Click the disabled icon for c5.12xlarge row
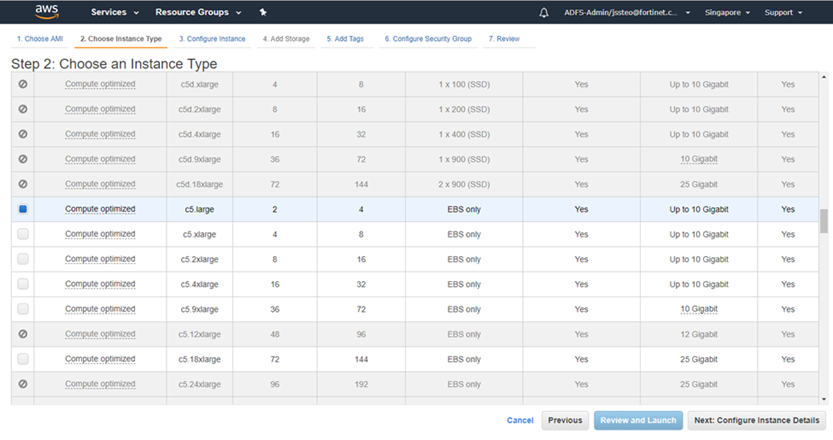Viewport: 833px width, 440px height. coord(22,334)
